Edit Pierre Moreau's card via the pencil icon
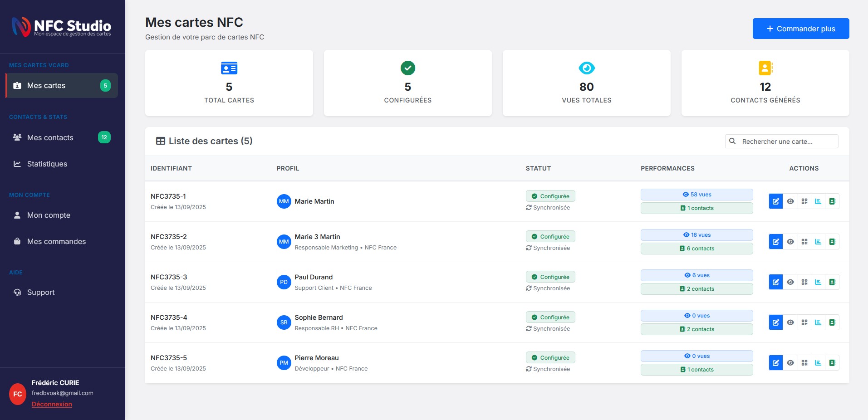Screen dimensions: 868x420 [x=775, y=363]
